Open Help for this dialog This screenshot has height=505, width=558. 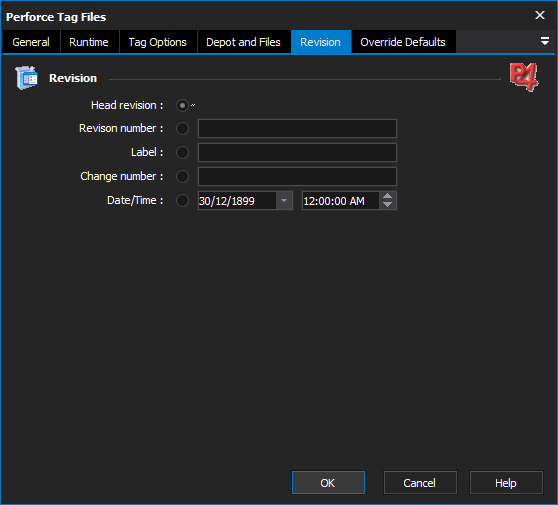(x=506, y=483)
